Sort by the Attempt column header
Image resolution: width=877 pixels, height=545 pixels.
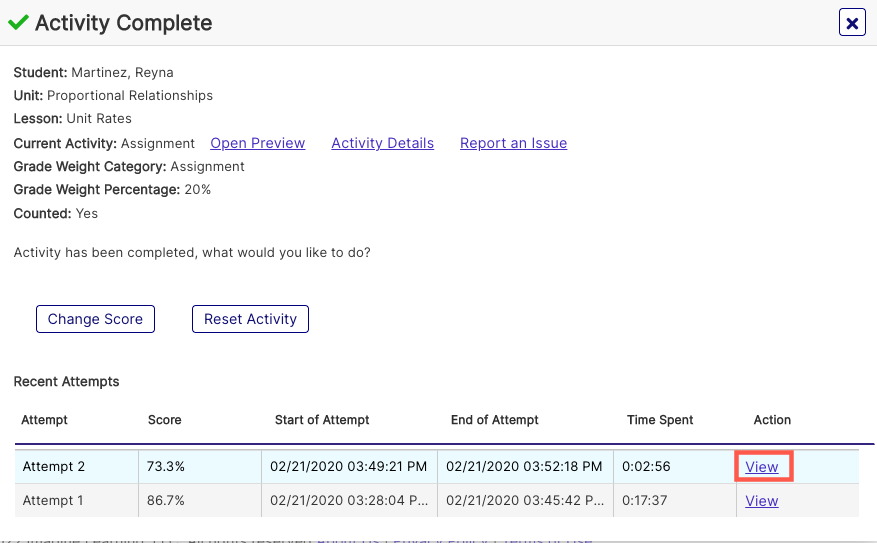pos(44,420)
